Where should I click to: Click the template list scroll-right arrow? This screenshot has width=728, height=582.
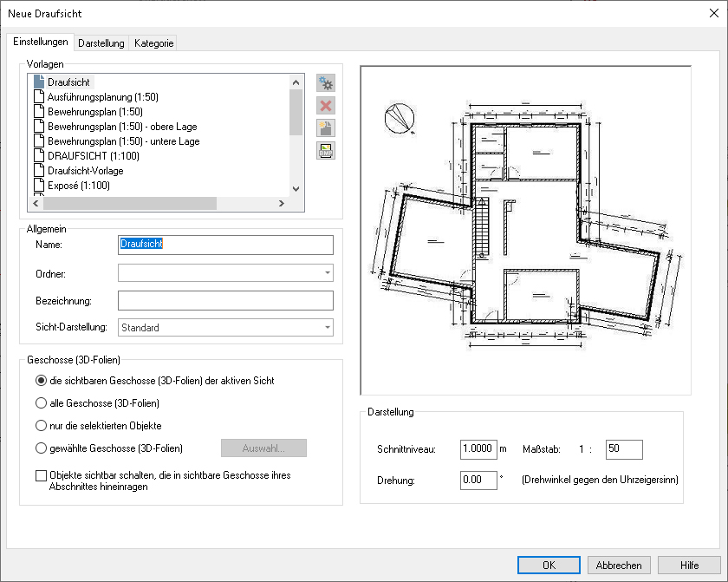pyautogui.click(x=281, y=204)
